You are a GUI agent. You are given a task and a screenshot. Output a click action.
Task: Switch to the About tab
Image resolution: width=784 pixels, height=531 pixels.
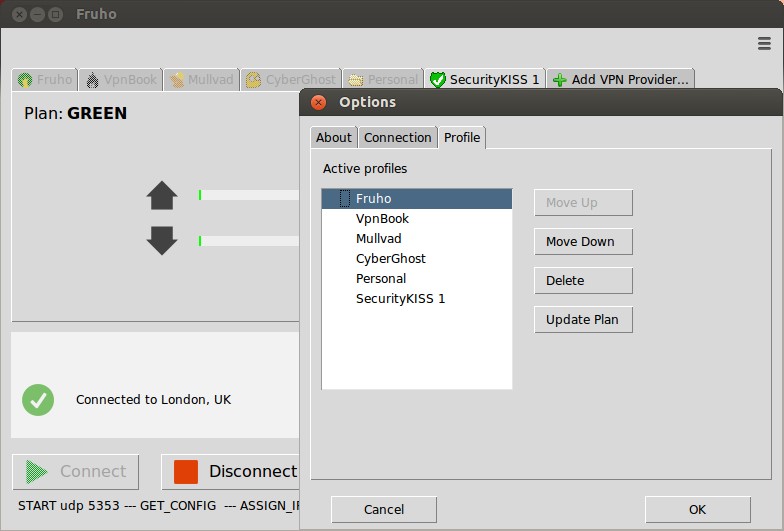pos(333,138)
